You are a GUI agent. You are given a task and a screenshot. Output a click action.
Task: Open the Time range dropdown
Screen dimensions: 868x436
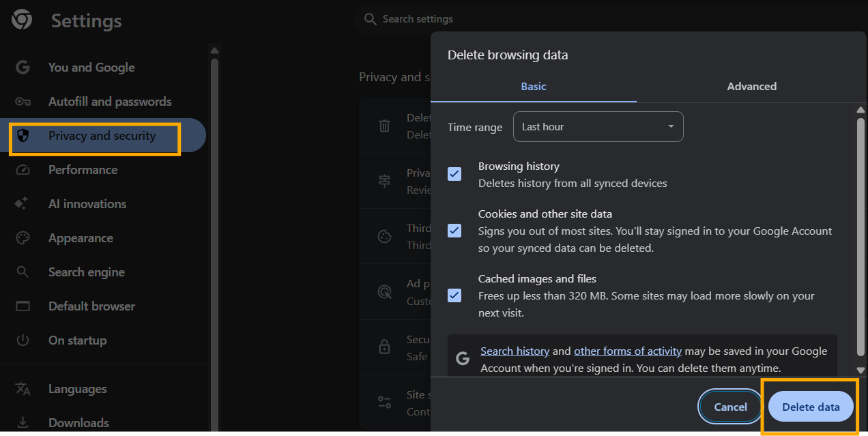tap(598, 127)
